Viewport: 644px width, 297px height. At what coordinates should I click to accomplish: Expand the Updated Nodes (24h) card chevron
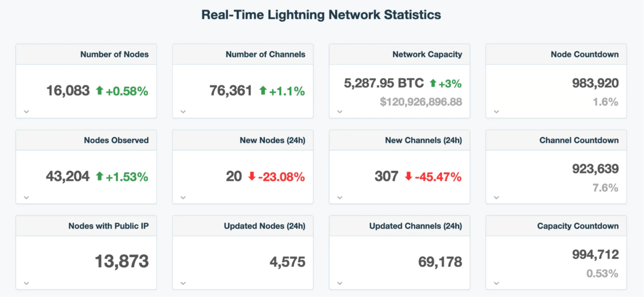point(183,283)
